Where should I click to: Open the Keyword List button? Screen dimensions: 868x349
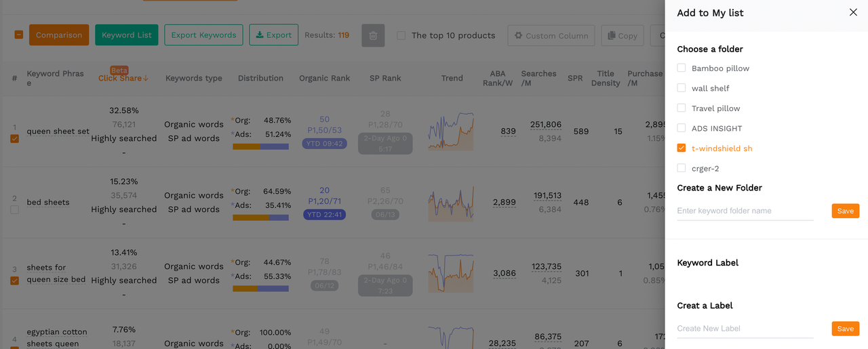127,35
